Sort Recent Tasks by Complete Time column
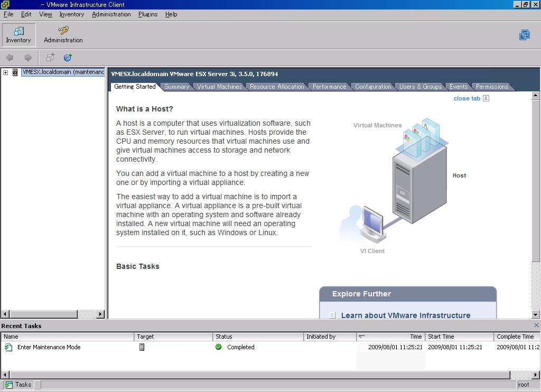Screen dimensions: 541x392 point(517,337)
